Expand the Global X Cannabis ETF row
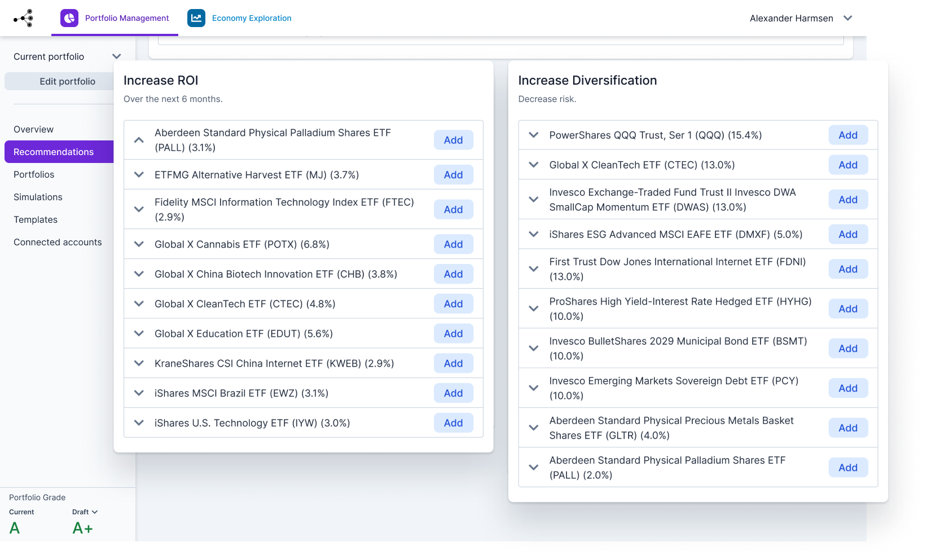The height and width of the screenshot is (560, 927). tap(139, 244)
